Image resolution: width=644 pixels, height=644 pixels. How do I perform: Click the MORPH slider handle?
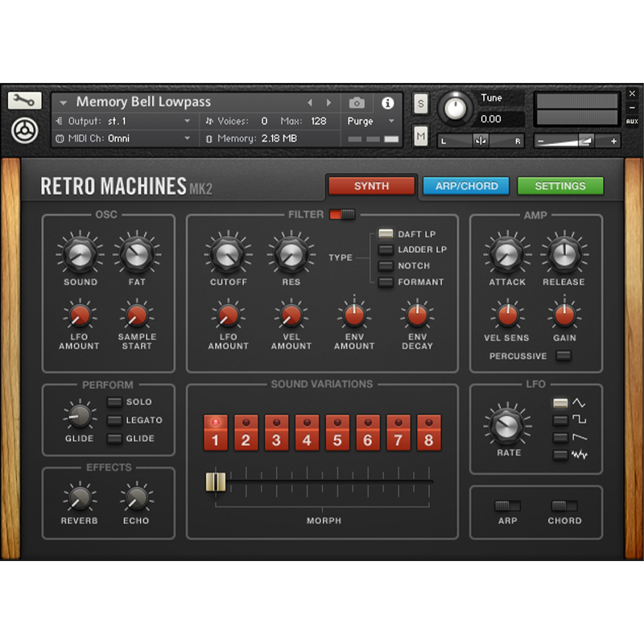216,481
